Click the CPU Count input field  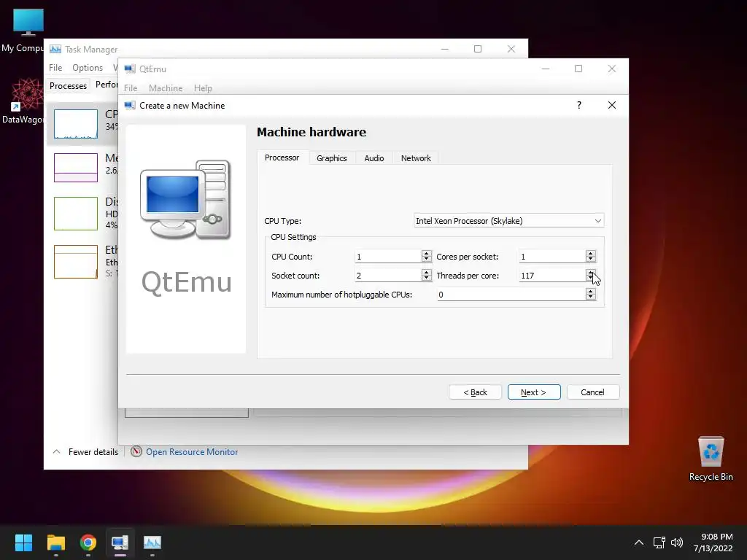click(x=388, y=257)
